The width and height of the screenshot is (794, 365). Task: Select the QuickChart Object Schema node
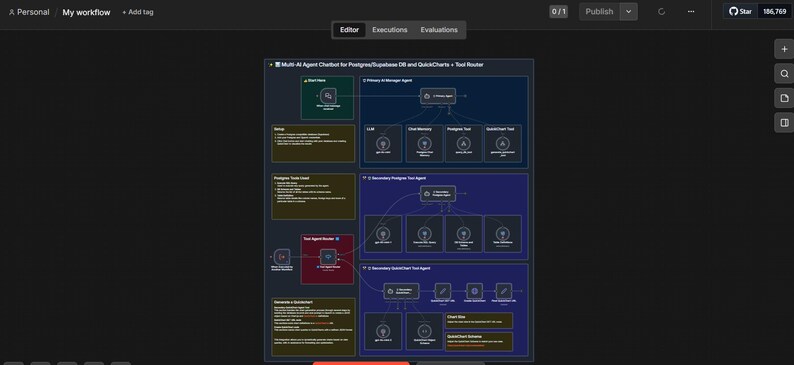tap(424, 331)
